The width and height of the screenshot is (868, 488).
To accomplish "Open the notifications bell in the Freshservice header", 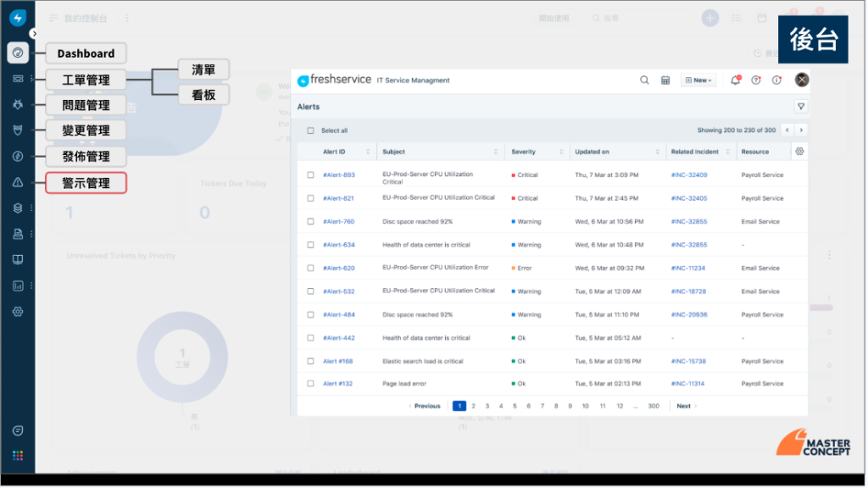I will click(737, 80).
